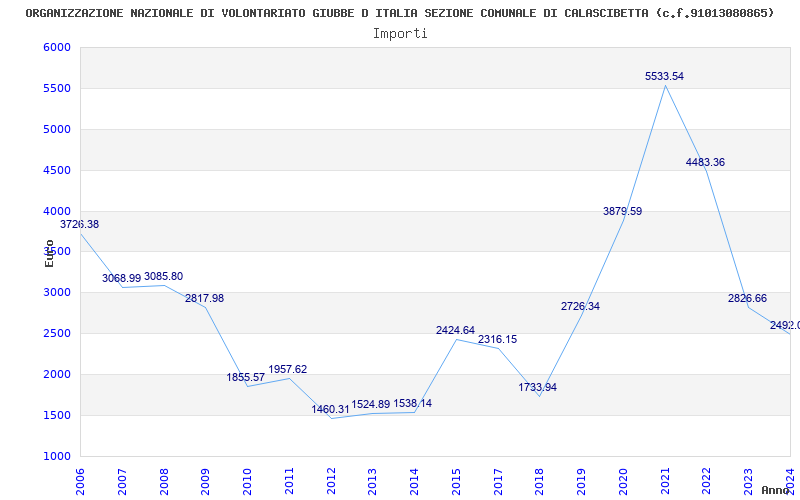
Task: Click the x-axis year 2010
Action: 247,481
